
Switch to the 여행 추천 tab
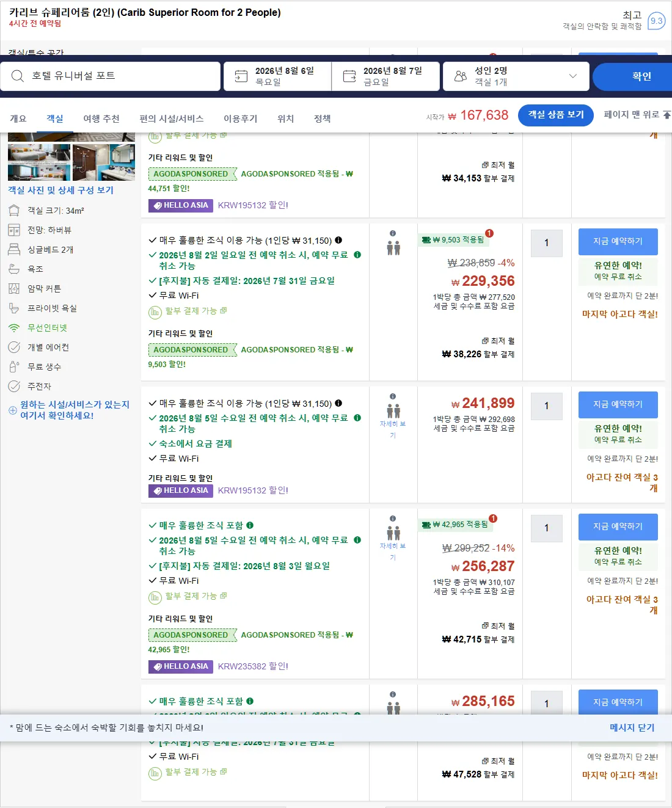(101, 118)
